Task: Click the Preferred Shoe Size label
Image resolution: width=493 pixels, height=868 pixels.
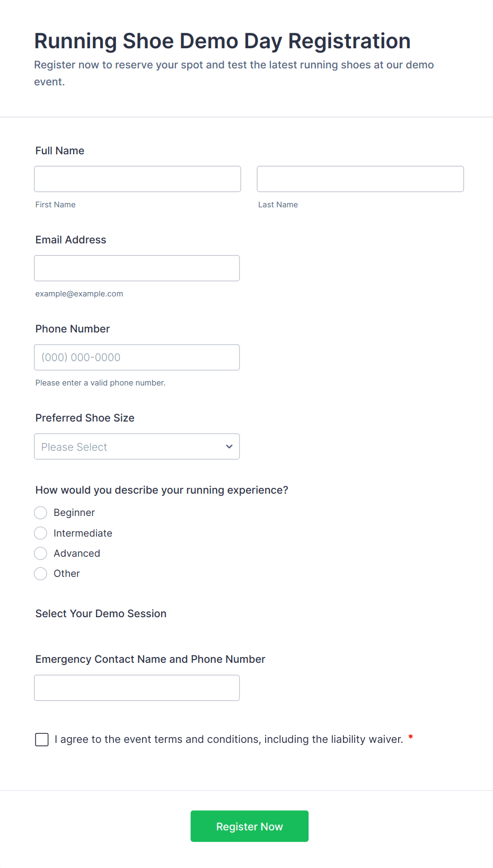Action: pyautogui.click(x=85, y=418)
